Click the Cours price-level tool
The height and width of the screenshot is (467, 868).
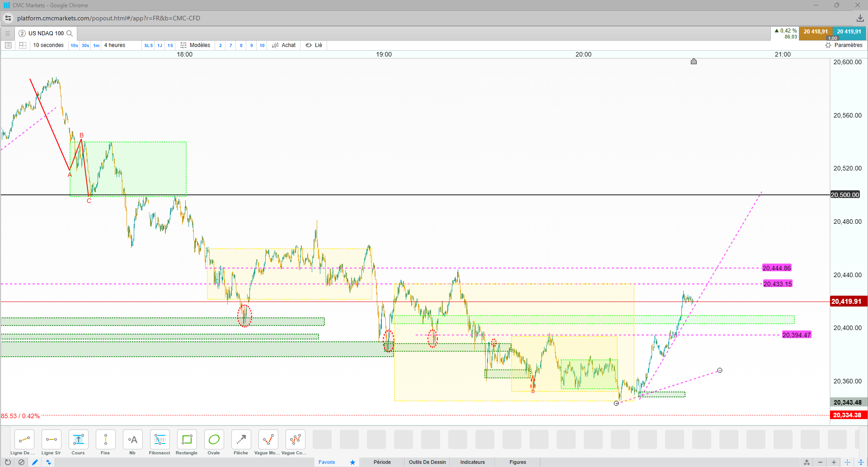point(78,442)
